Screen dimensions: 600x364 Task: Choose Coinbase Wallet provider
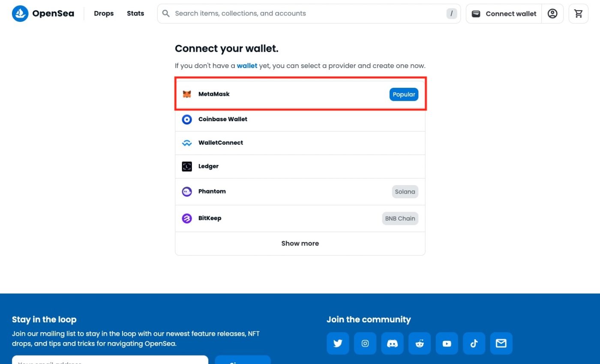pos(300,119)
